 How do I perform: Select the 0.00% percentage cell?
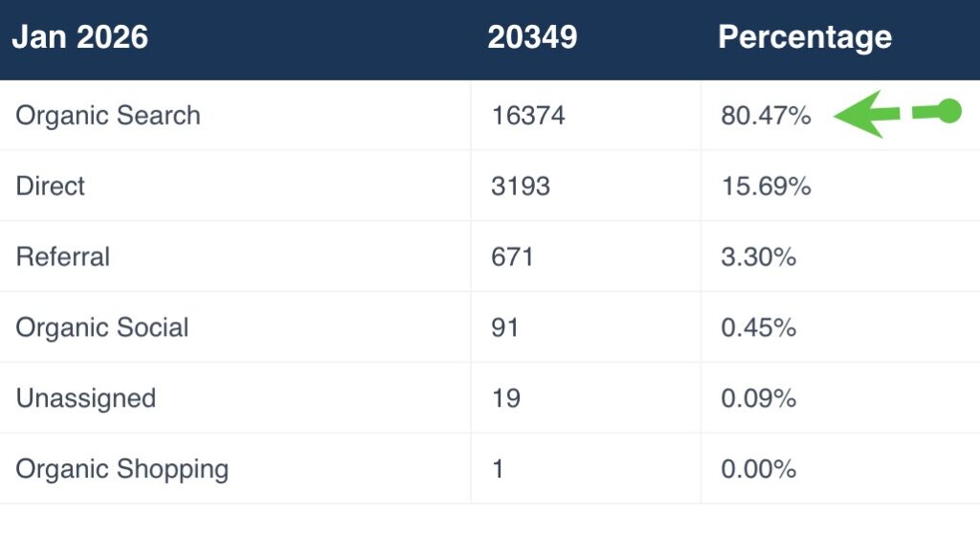pos(759,469)
